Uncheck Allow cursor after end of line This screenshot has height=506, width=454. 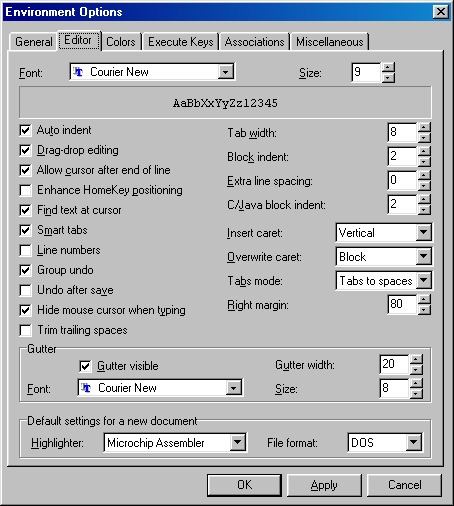(x=25, y=170)
